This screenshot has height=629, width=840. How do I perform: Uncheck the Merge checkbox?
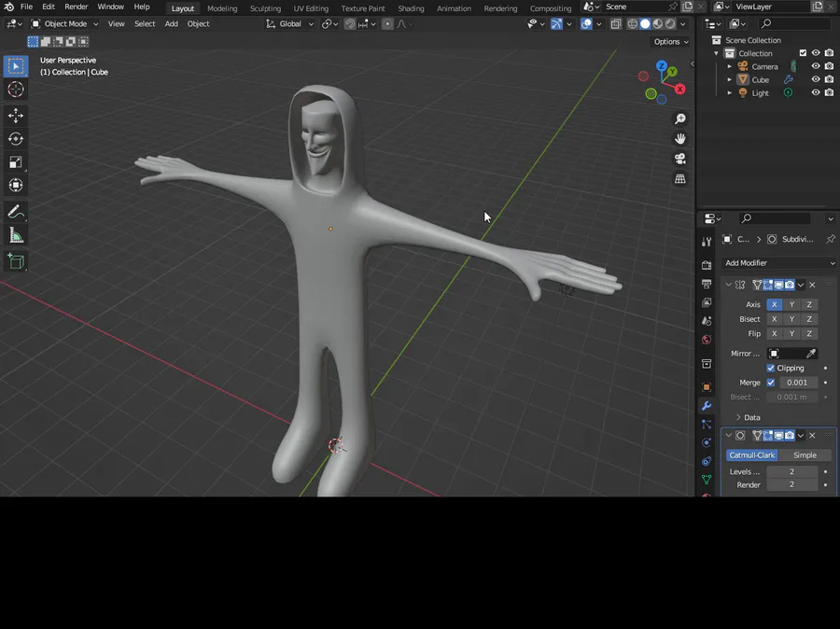click(771, 383)
